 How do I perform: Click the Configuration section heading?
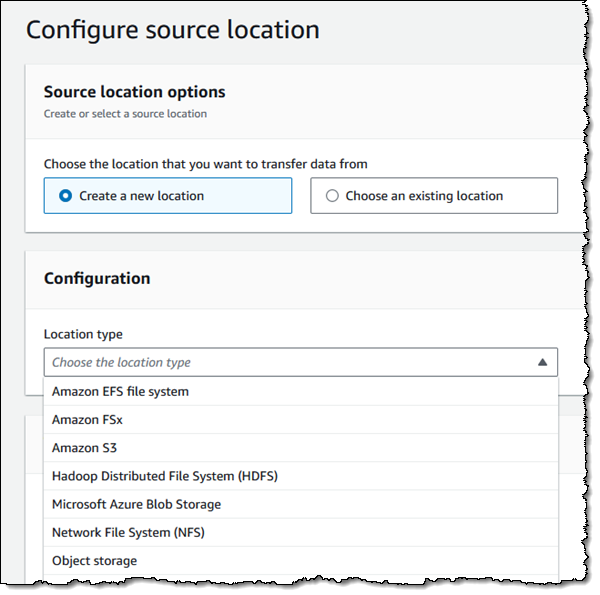pos(97,278)
